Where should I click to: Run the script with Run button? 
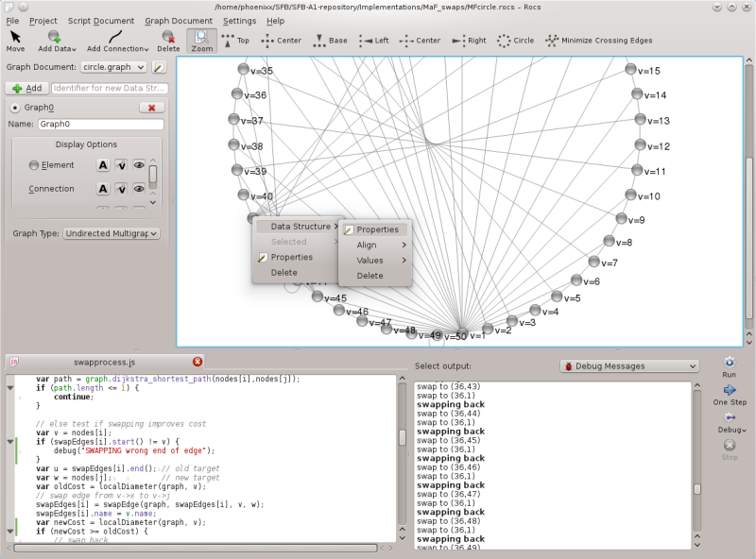pyautogui.click(x=729, y=366)
